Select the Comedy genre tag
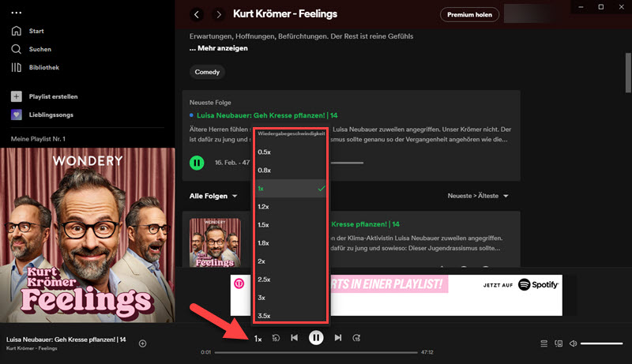The height and width of the screenshot is (364, 632). tap(207, 72)
